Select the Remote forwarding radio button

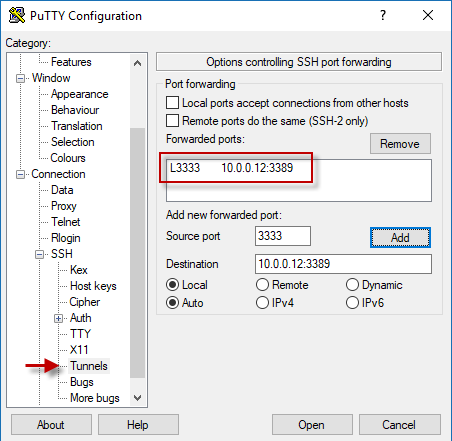[262, 285]
